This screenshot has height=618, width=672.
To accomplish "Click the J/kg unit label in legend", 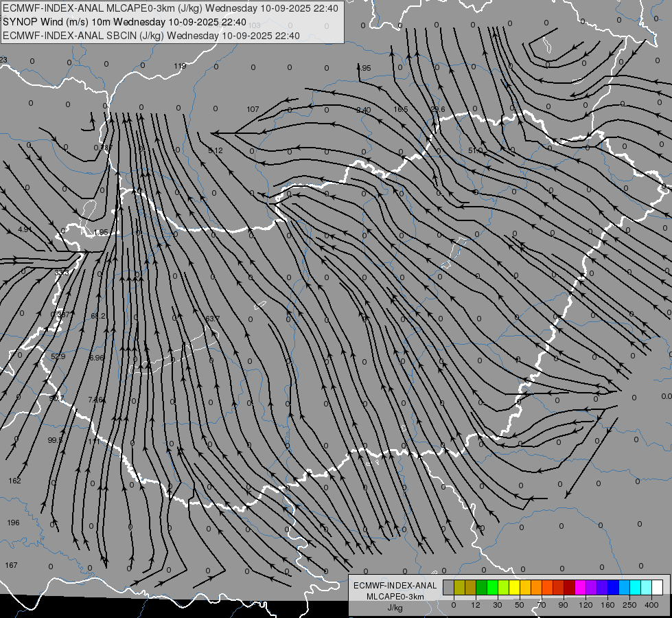I will click(x=395, y=608).
